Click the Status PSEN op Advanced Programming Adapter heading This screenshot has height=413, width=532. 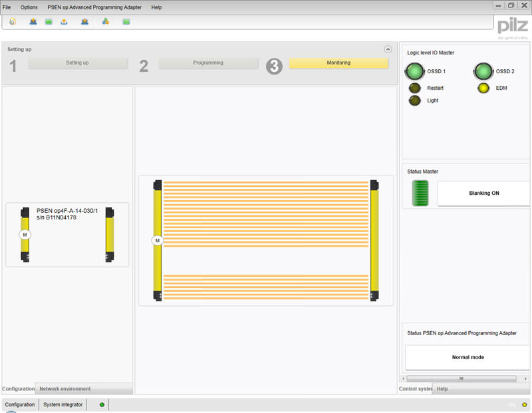(462, 333)
